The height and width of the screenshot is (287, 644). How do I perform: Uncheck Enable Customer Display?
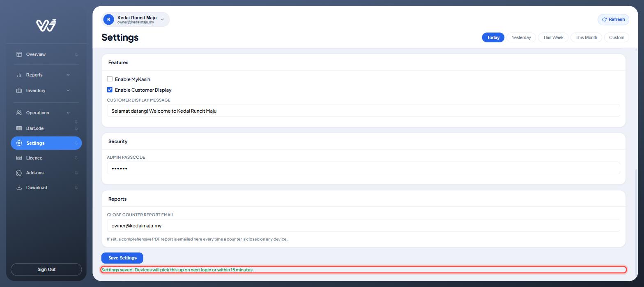click(x=110, y=90)
